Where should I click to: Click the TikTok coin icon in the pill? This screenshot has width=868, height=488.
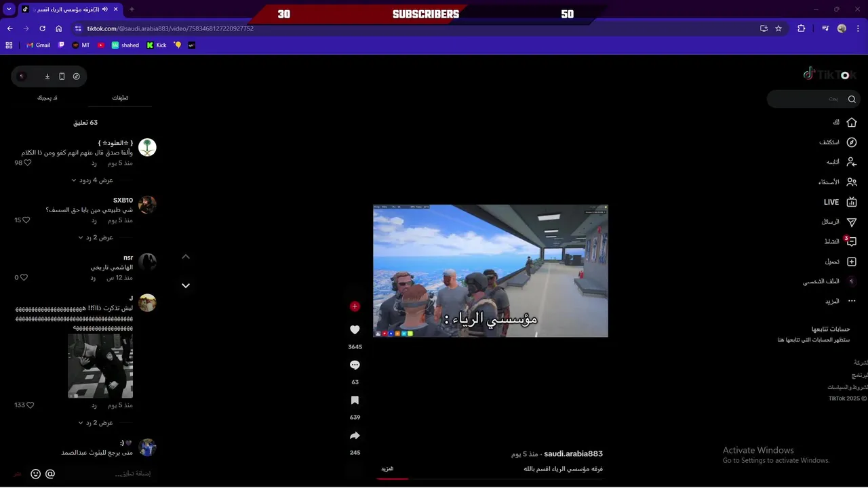point(77,77)
